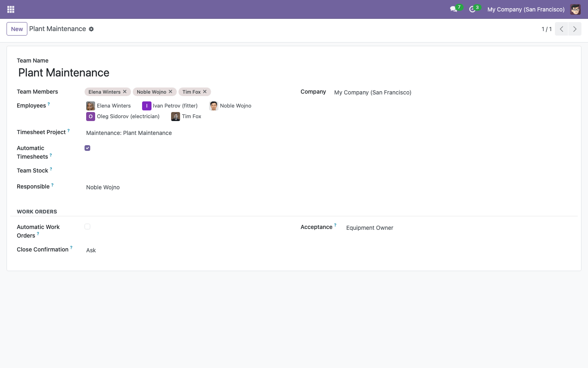Screen dimensions: 588x368
Task: Go to the previous record arrow
Action: (x=561, y=29)
